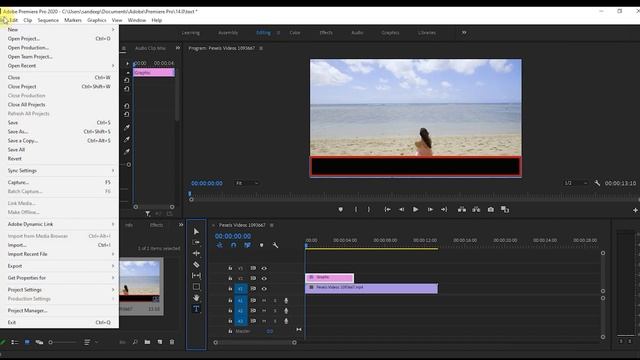Screen dimensions: 640x360
Task: Click Mark In button
Action: click(x=356, y=209)
